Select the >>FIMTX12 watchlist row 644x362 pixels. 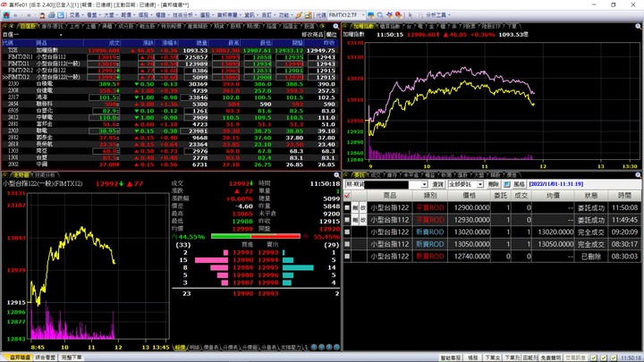pos(169,77)
